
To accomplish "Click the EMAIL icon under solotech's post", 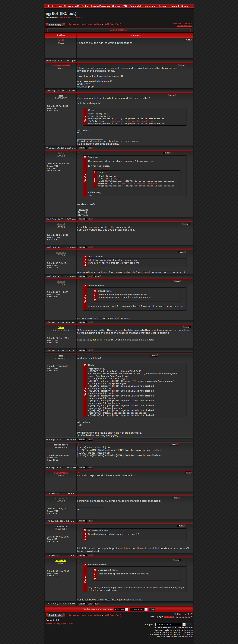I will pos(97,276).
